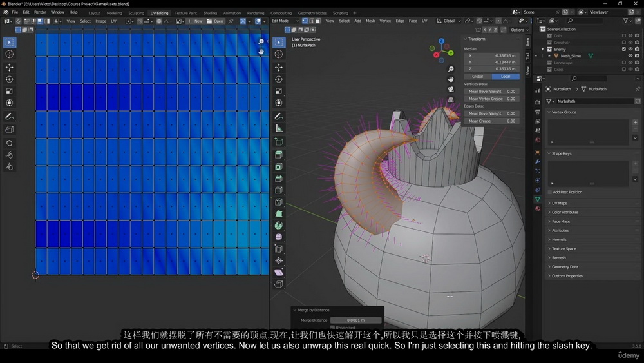This screenshot has height=363, width=644.
Task: Open the Global transform orientation dropdown
Action: 448,21
